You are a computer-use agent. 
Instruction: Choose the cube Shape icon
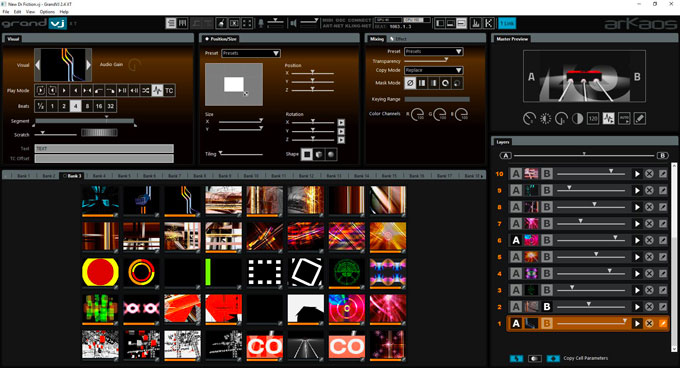[x=319, y=154]
